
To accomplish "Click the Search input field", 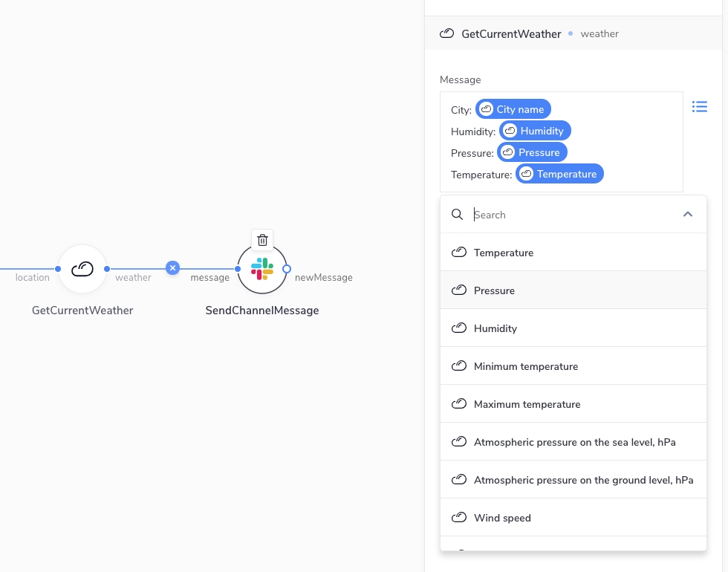I will pos(572,215).
